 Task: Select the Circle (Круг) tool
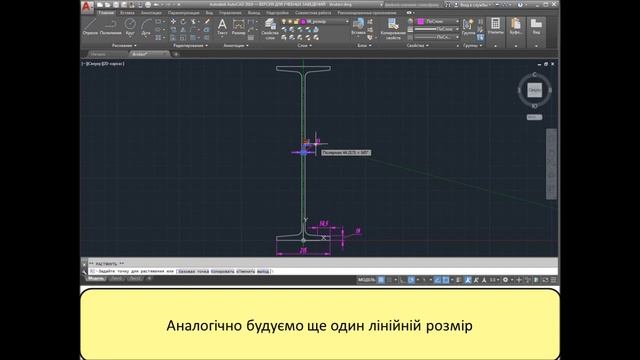(x=130, y=27)
